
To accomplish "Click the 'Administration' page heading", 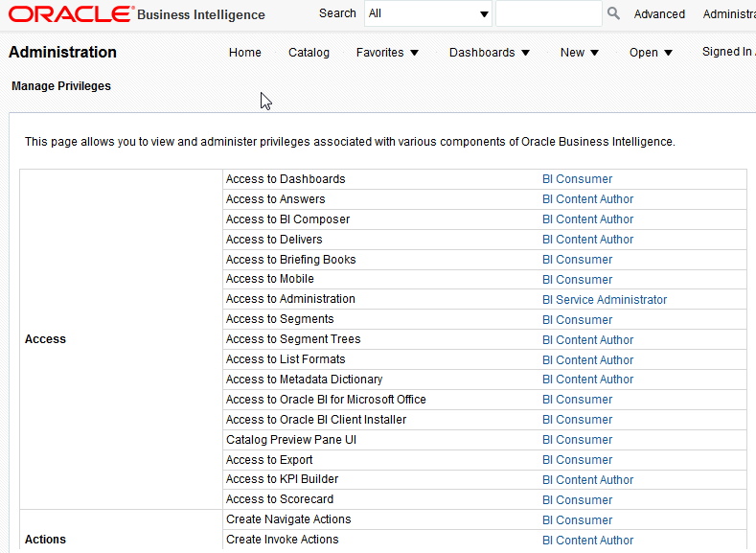I will (62, 52).
